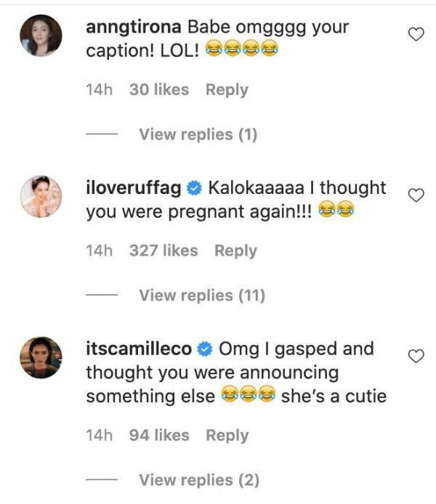Show who gave 327 likes
This screenshot has height=504, width=436.
click(x=163, y=251)
